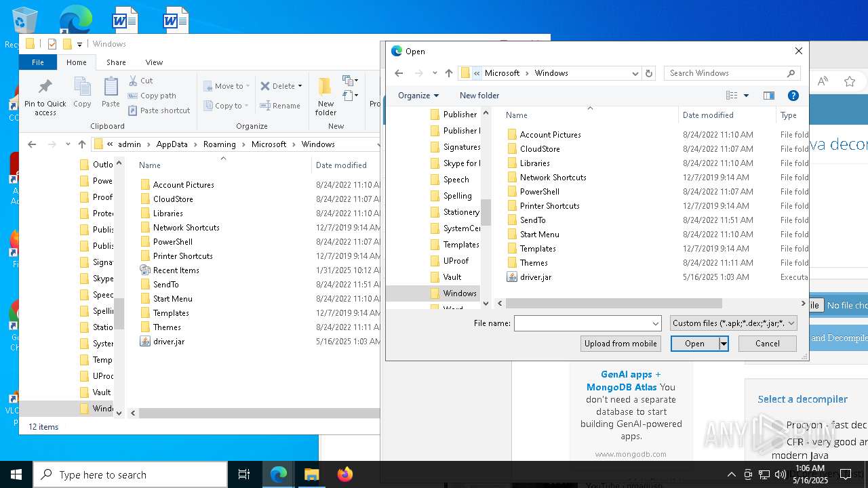
Task: Select Vault folder in Open dialog tree
Action: pyautogui.click(x=452, y=277)
